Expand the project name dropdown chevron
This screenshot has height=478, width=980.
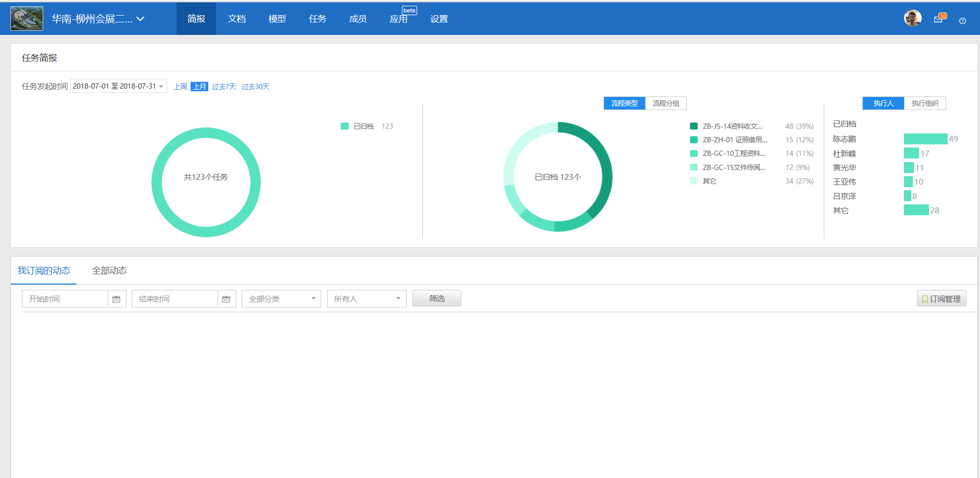coord(141,19)
